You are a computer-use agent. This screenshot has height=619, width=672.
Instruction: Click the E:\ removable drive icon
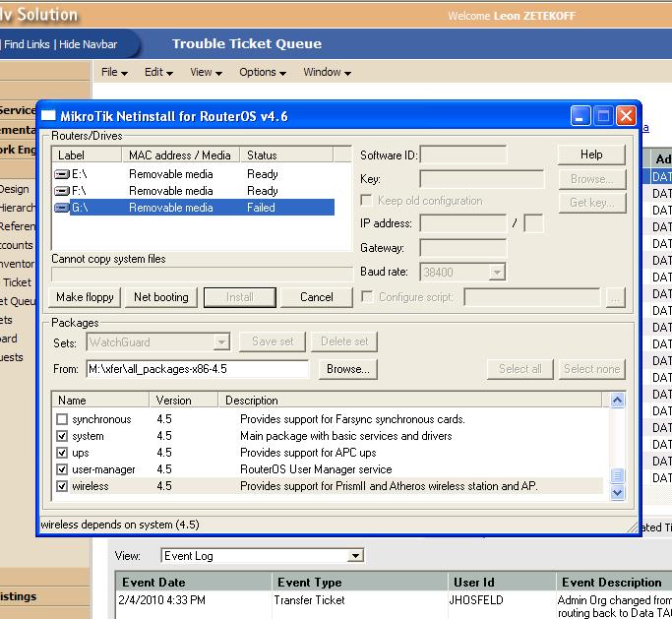point(62,174)
